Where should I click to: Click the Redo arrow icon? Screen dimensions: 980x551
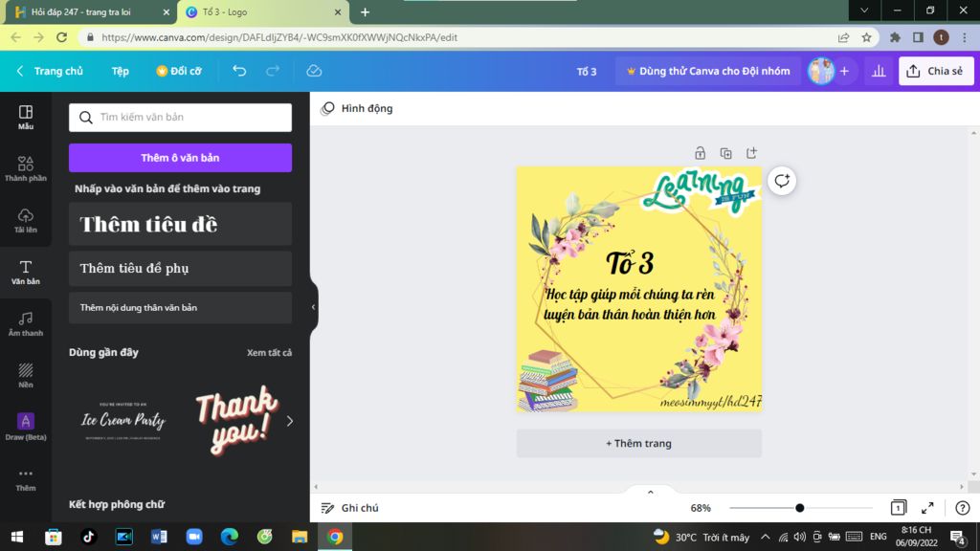(x=273, y=71)
